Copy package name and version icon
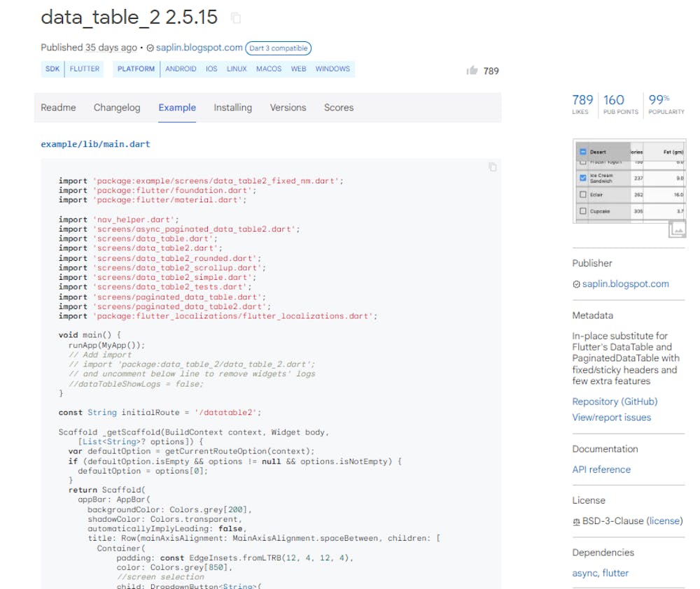Image resolution: width=700 pixels, height=589 pixels. (x=236, y=18)
